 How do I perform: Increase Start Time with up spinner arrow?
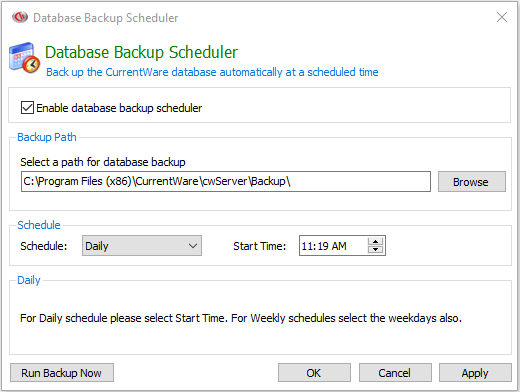point(376,241)
